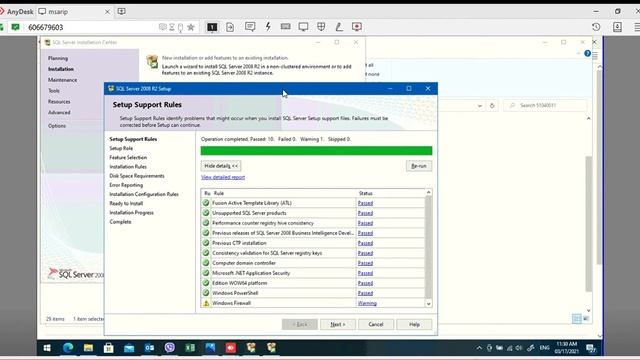Open Maintenance in Installation Center
This screenshot has width=640, height=360.
(x=62, y=80)
